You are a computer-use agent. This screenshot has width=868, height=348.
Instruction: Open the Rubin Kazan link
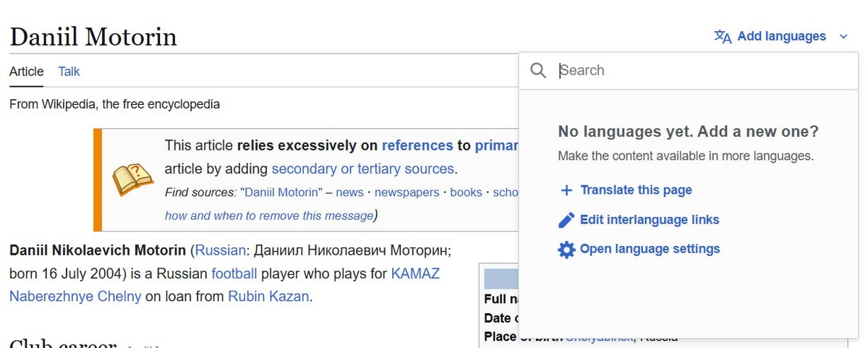click(x=268, y=297)
